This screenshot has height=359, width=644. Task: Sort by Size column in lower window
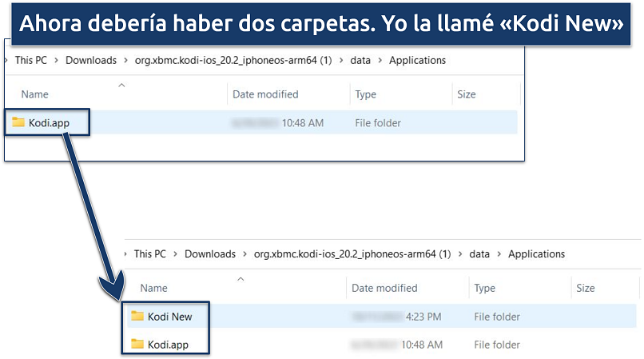pos(586,288)
